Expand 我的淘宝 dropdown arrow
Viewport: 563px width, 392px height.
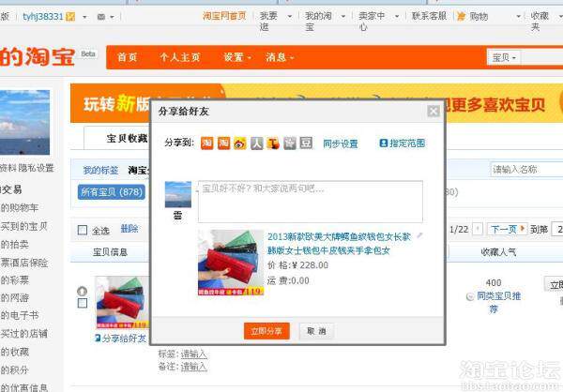point(343,17)
